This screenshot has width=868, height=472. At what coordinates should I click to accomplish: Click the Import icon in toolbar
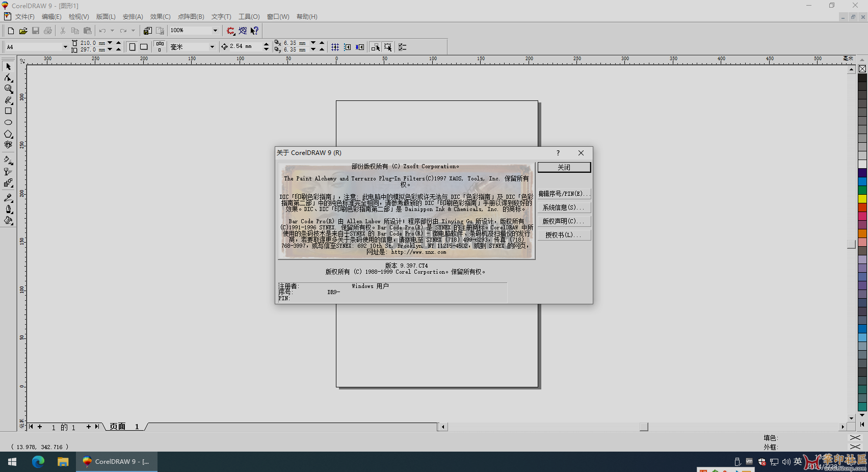[x=147, y=31]
